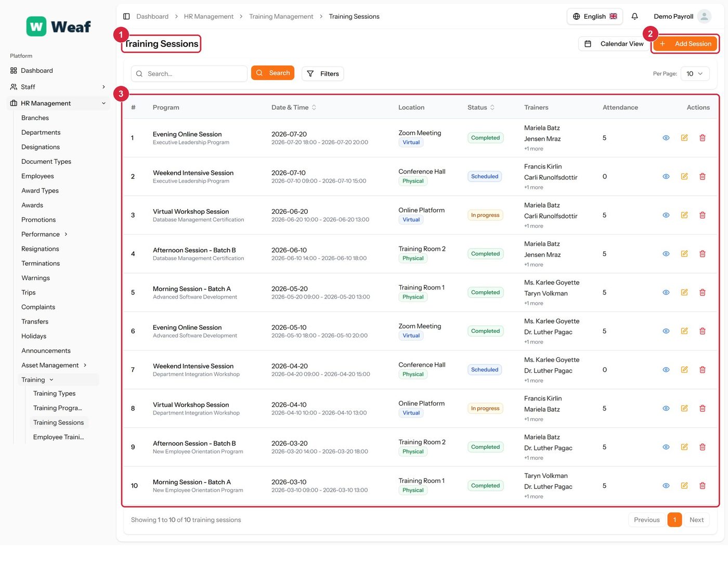The height and width of the screenshot is (567, 728).
Task: Delete the Virtual Workshop Session 2026-06-20 row
Action: [703, 215]
